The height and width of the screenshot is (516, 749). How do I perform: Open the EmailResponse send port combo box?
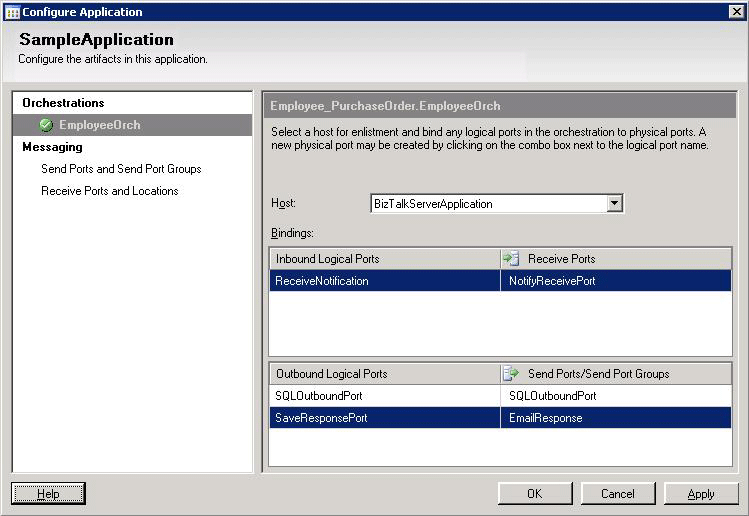(x=615, y=418)
